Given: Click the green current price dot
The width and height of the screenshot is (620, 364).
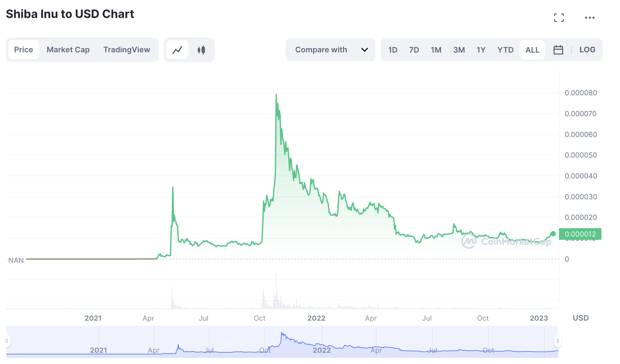Looking at the screenshot, I should [553, 234].
